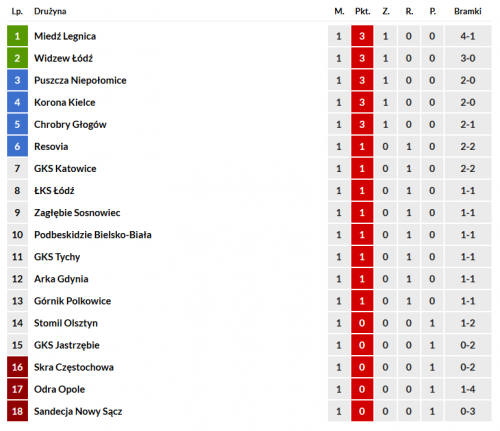This screenshot has height=431, width=500.
Task: Click the Korona Kielce team name
Action: click(65, 102)
